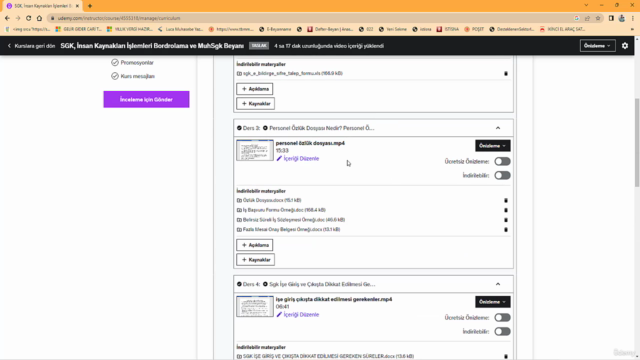Open İKİNCİ EL ARAÇ SAT bookmark
Screen dimensions: 640x360
pos(562,29)
